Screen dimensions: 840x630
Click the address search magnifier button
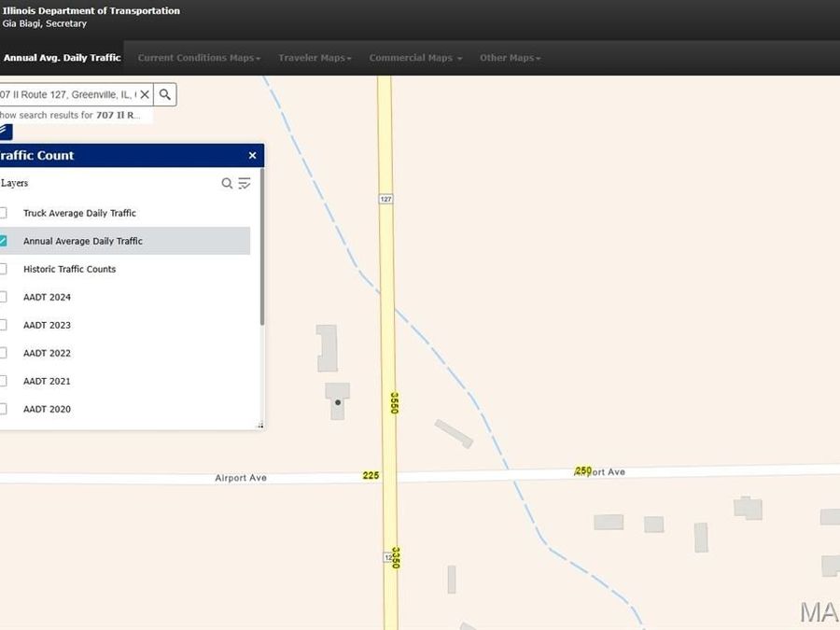pyautogui.click(x=165, y=94)
